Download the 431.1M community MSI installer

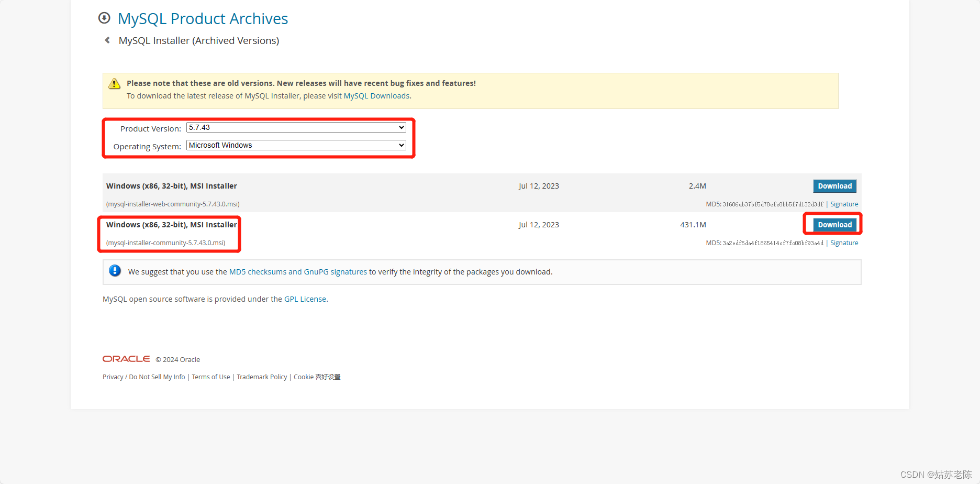pyautogui.click(x=834, y=225)
